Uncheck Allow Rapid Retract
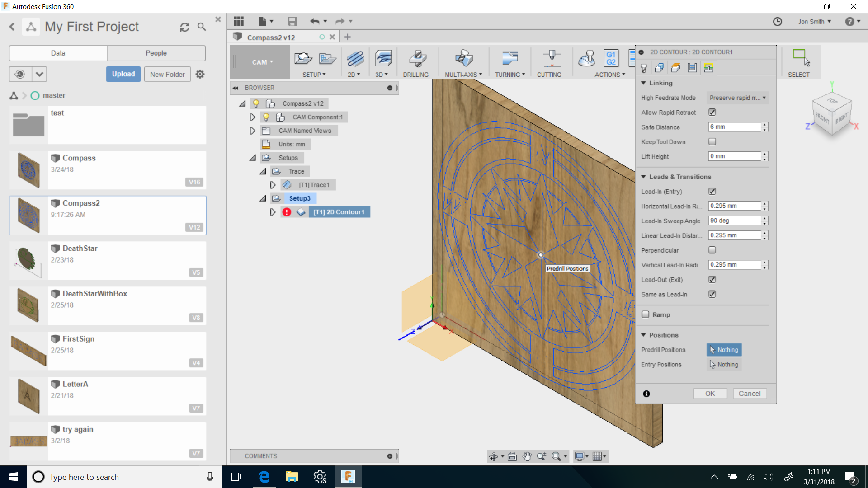868x488 pixels. tap(712, 113)
